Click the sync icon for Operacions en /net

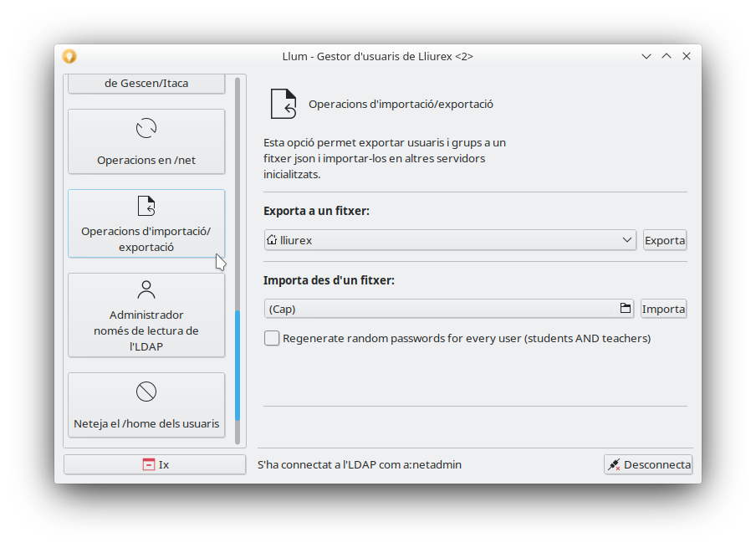point(146,128)
